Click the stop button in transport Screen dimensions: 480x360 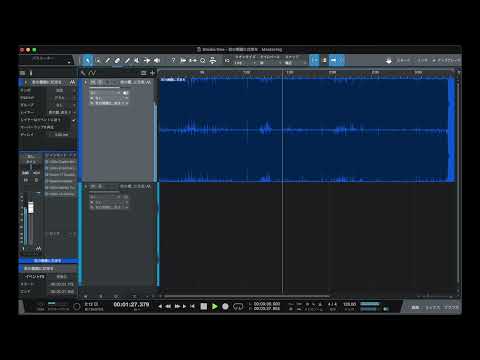pyautogui.click(x=204, y=306)
